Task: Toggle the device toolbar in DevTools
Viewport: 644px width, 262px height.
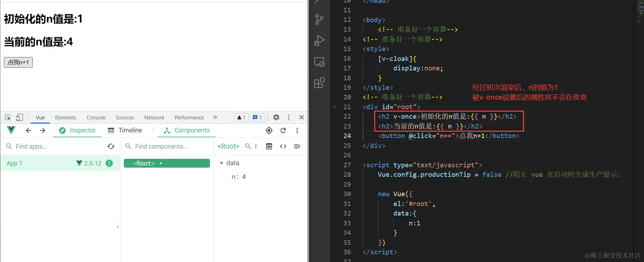Action: tap(20, 117)
